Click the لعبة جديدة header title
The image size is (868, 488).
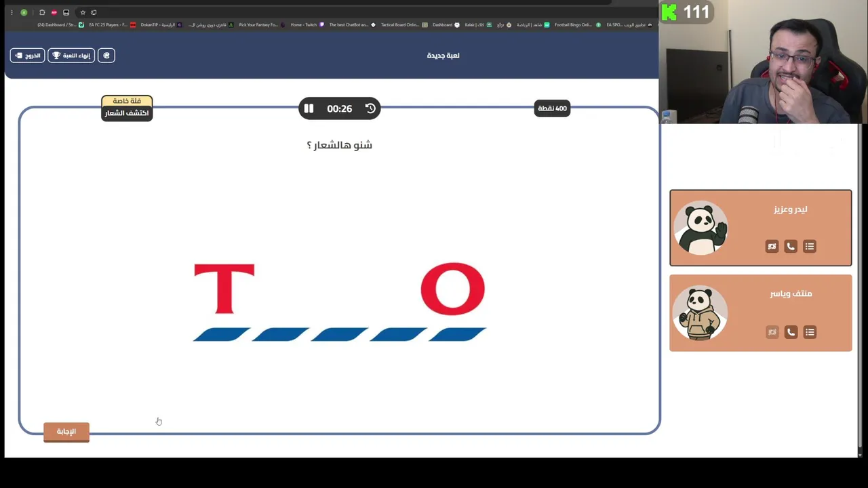pos(443,56)
